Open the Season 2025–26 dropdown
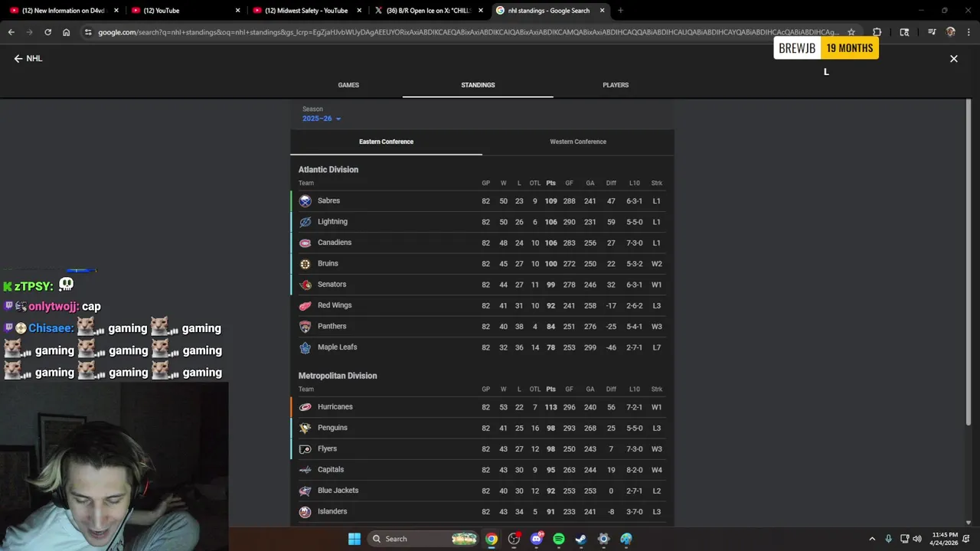Viewport: 980px width, 551px height. point(322,119)
